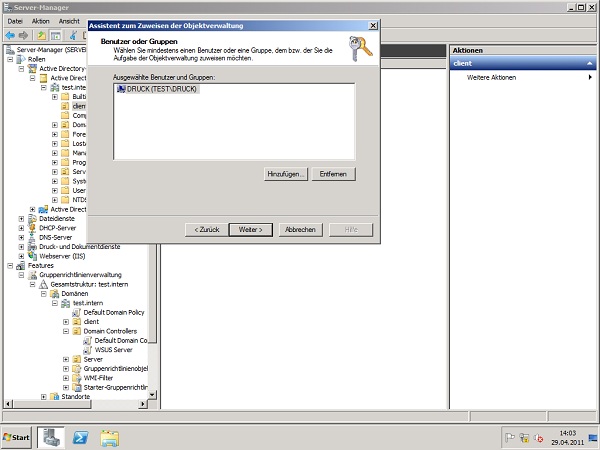Click the Rollen node icon
This screenshot has height=450, width=600.
pos(21,59)
